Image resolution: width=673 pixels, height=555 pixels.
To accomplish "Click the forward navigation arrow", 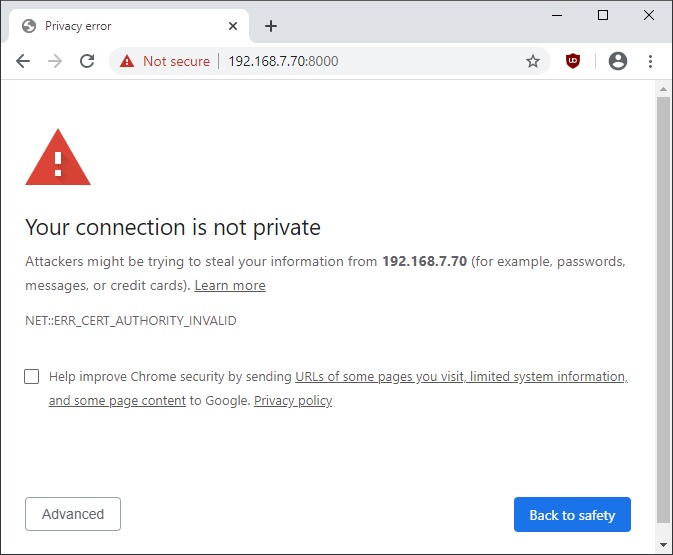I will (55, 61).
